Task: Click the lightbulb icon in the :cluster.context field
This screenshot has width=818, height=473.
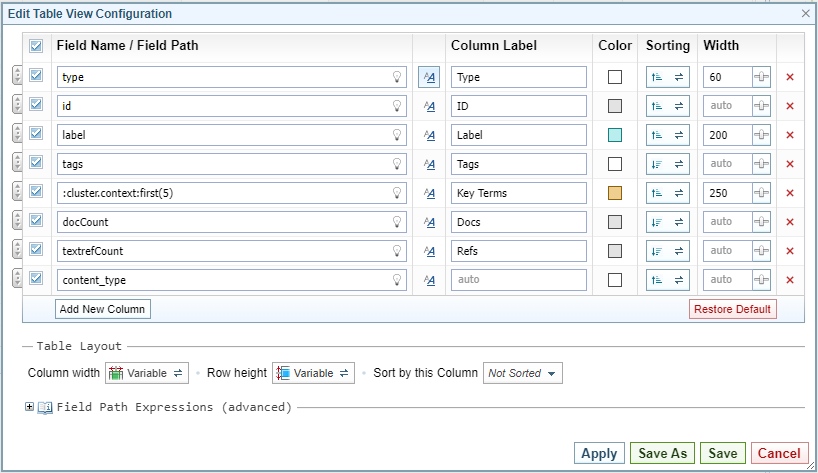Action: (396, 193)
